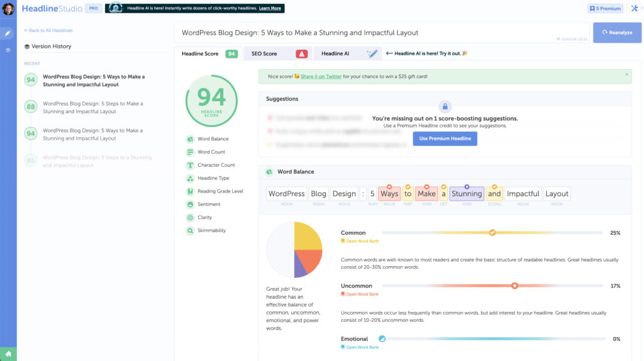Jump to Word Count metric
This screenshot has width=644, height=361.
point(211,152)
